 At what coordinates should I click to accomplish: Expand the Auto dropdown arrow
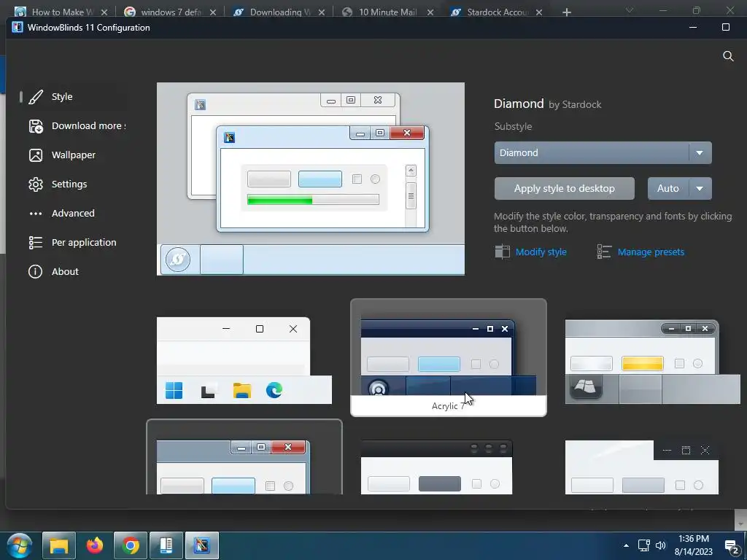click(700, 189)
